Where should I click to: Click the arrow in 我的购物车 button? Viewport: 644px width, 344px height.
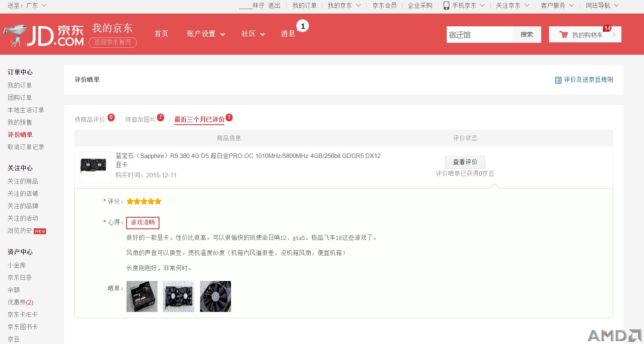click(x=614, y=35)
